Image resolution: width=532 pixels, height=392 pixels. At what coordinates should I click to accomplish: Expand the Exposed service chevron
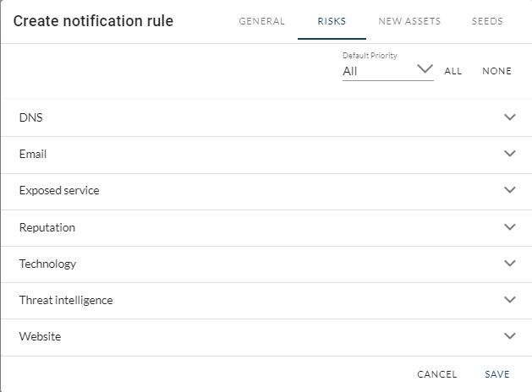click(x=509, y=190)
